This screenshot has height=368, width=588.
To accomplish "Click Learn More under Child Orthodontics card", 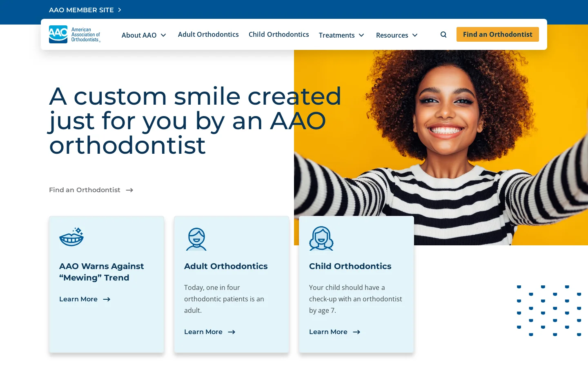I will tap(328, 332).
